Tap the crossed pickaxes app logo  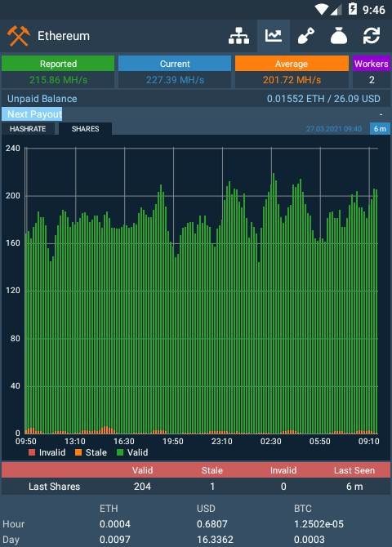[x=19, y=36]
